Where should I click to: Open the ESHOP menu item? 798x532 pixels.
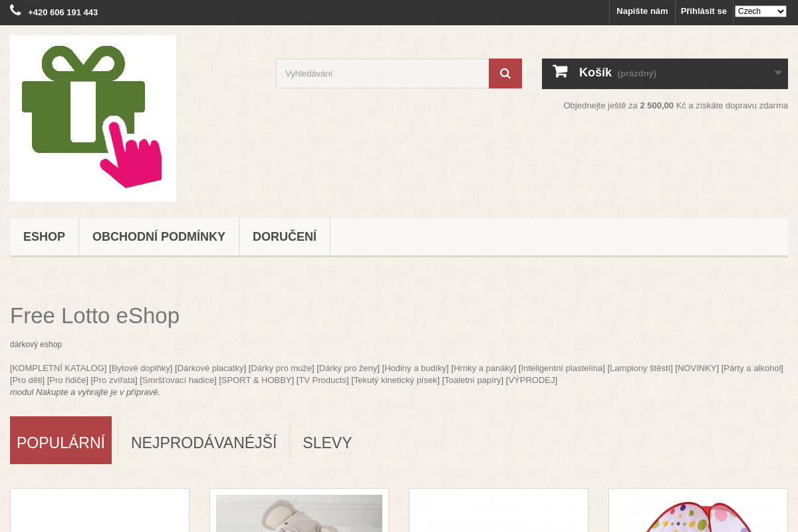pyautogui.click(x=44, y=237)
